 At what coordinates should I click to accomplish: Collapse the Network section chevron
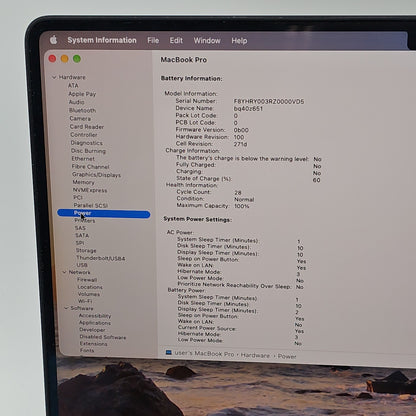click(x=64, y=272)
